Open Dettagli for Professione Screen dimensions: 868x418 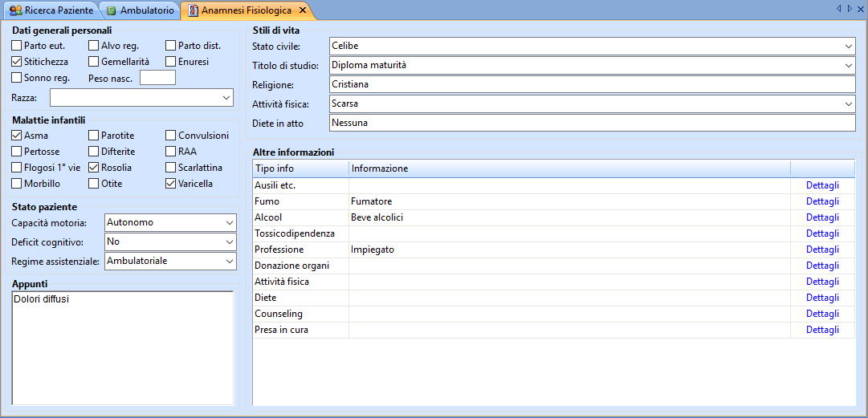pos(822,250)
